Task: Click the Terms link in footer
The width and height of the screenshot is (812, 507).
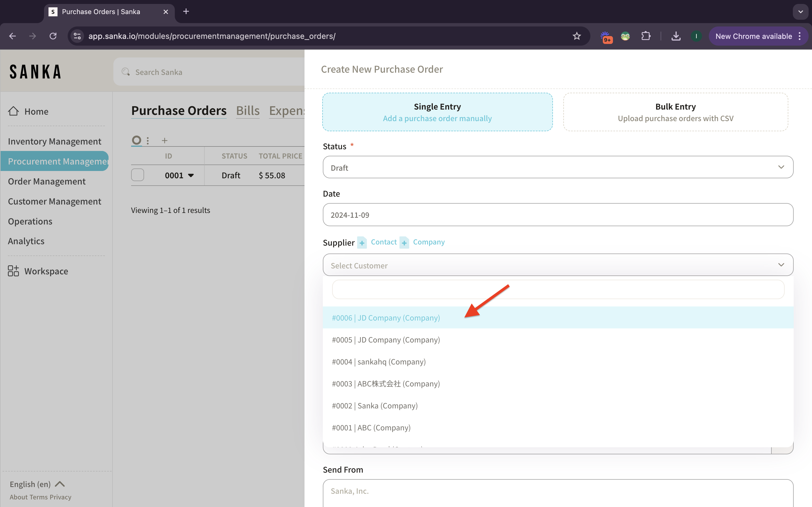Action: (39, 497)
